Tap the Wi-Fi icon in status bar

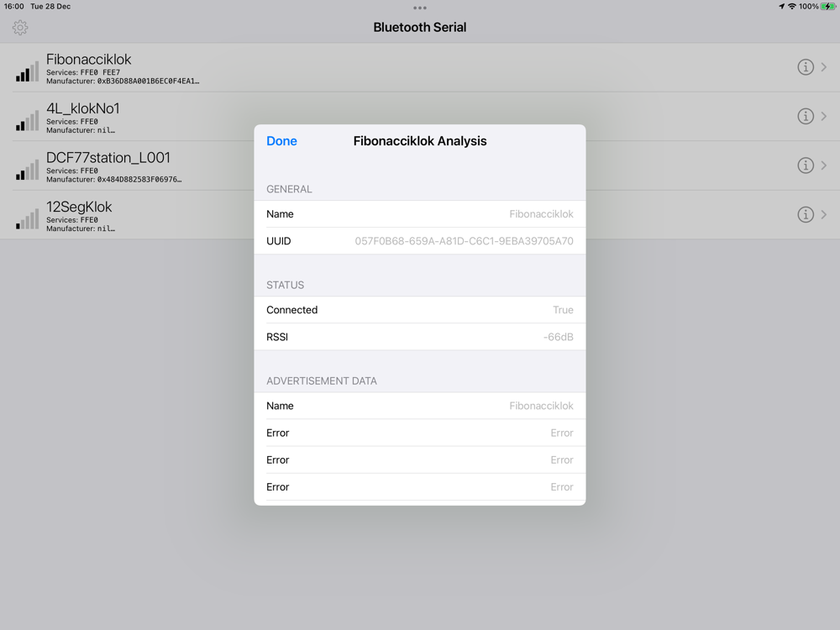click(792, 7)
